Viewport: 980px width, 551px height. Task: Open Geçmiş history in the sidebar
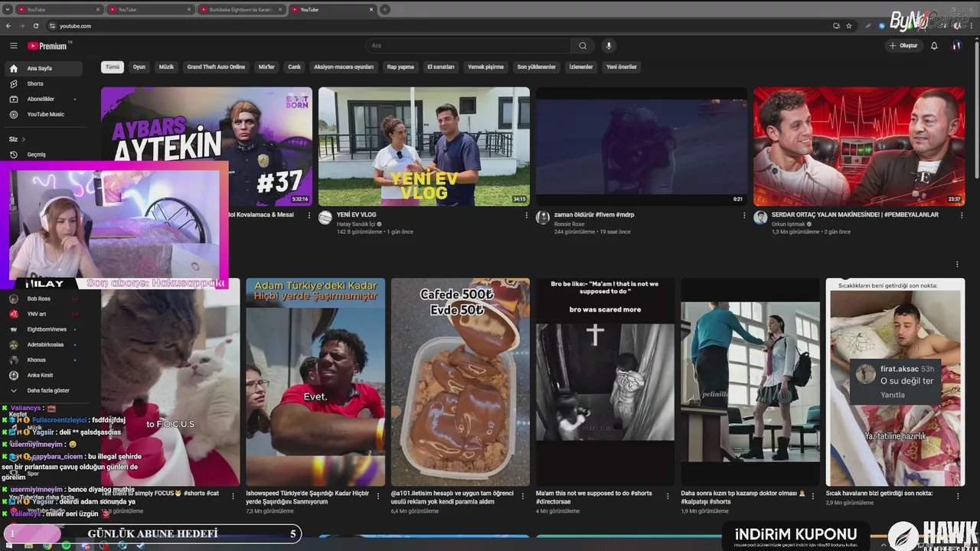pos(45,155)
